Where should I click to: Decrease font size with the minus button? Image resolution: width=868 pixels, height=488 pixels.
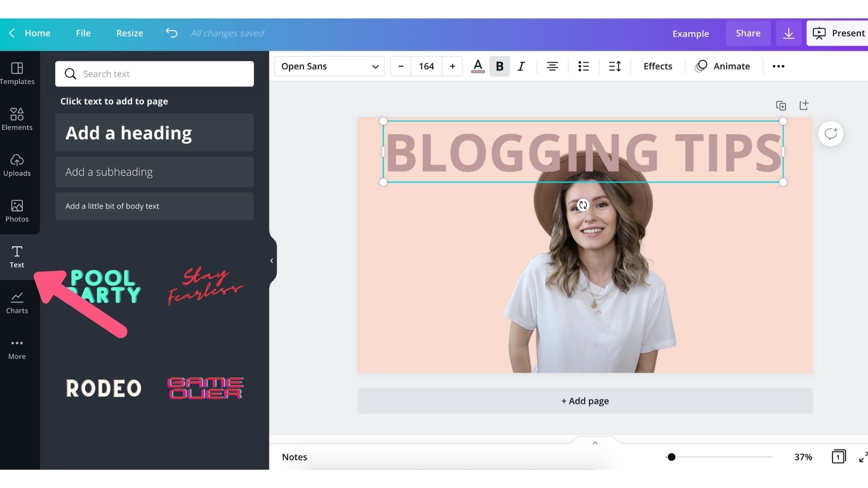point(401,66)
